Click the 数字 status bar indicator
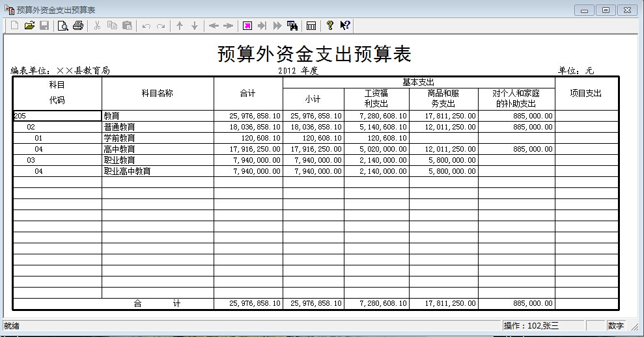This screenshot has width=644, height=337. [616, 326]
